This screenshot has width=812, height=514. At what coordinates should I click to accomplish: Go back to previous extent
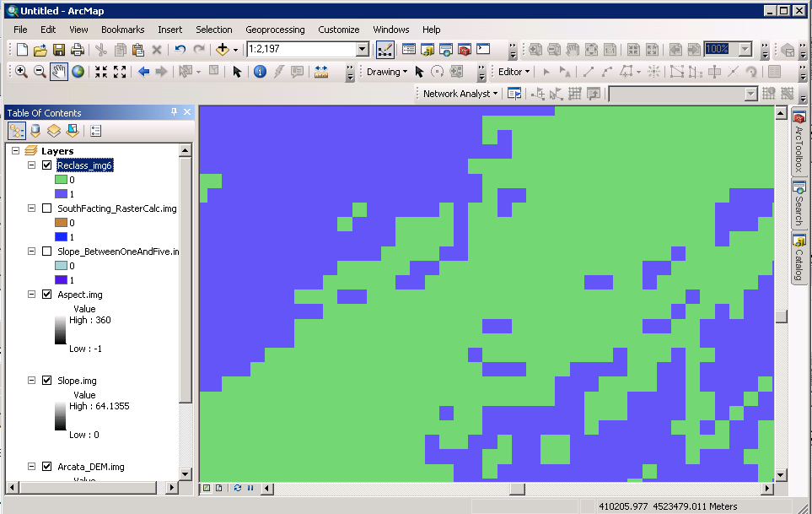[143, 72]
